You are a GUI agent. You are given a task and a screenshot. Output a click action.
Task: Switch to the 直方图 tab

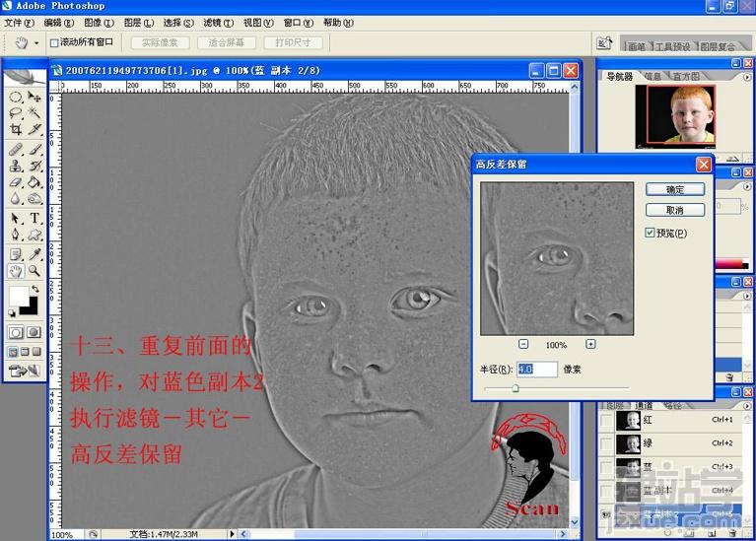[x=686, y=76]
